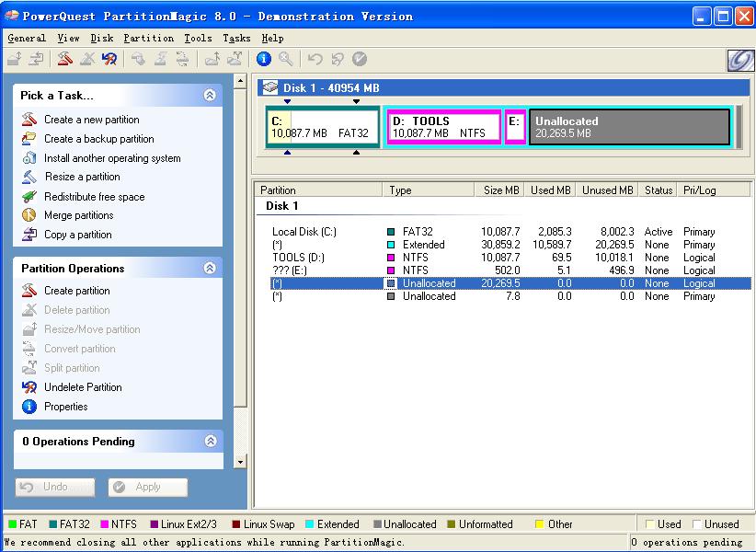
Task: Collapse the Partition Operations panel
Action: coord(210,268)
